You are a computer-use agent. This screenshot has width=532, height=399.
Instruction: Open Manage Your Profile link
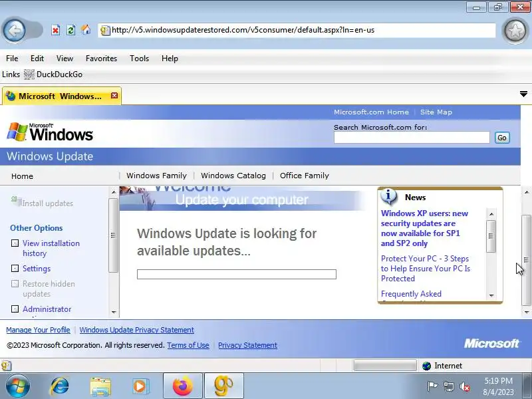(38, 330)
